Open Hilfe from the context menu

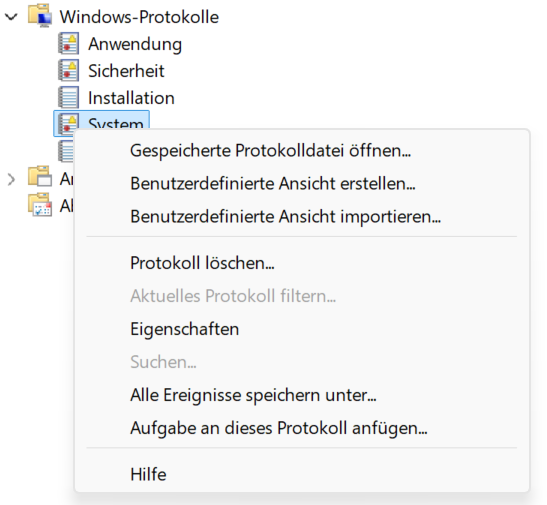coord(148,474)
